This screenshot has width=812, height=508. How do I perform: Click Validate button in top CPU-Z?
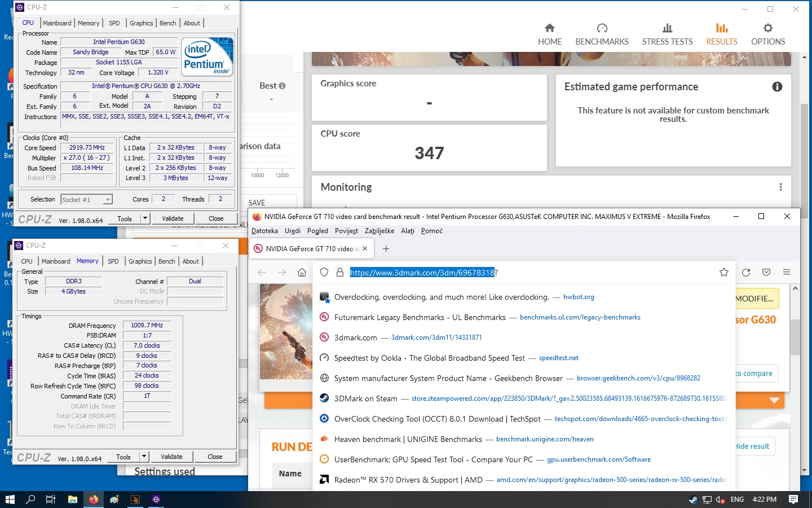173,218
